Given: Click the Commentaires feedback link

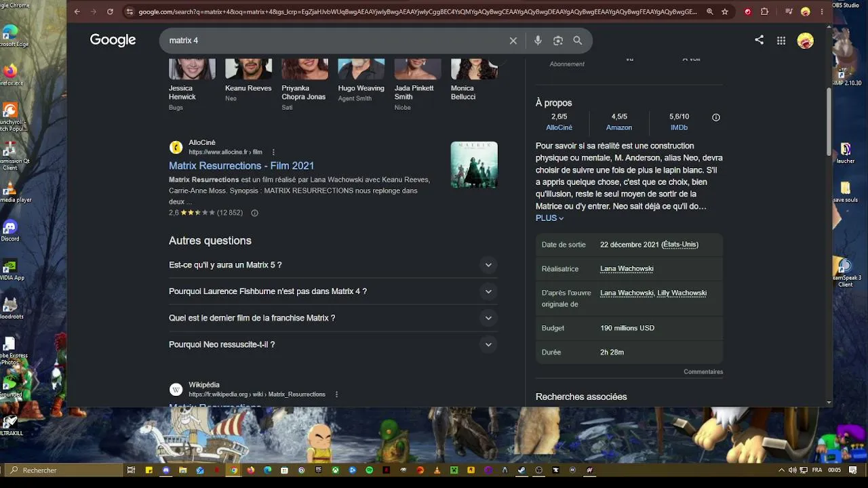Looking at the screenshot, I should coord(703,371).
